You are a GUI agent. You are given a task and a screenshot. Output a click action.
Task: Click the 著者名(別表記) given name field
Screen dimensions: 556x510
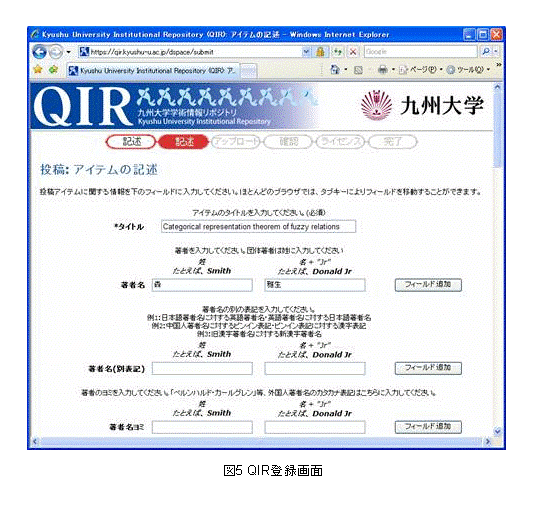[x=315, y=368]
